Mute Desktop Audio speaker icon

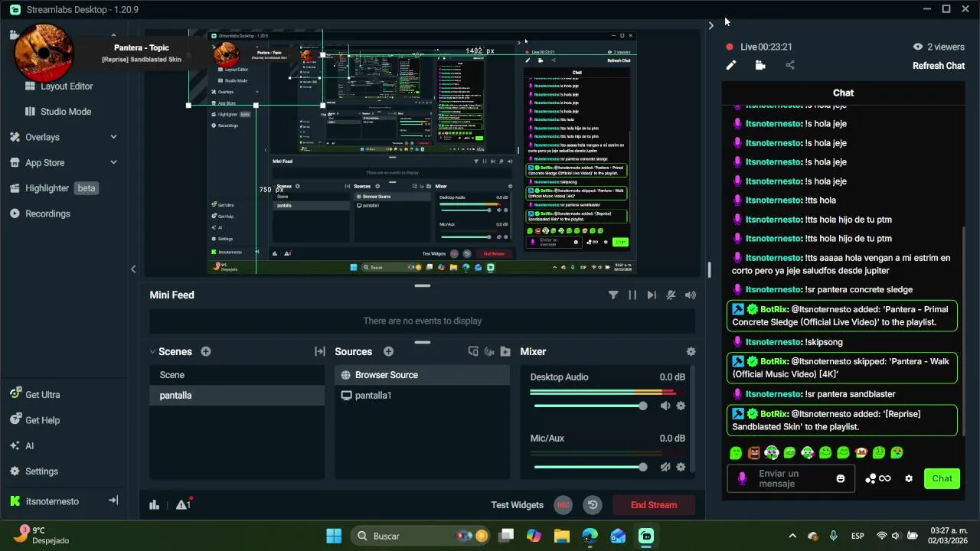pos(665,406)
